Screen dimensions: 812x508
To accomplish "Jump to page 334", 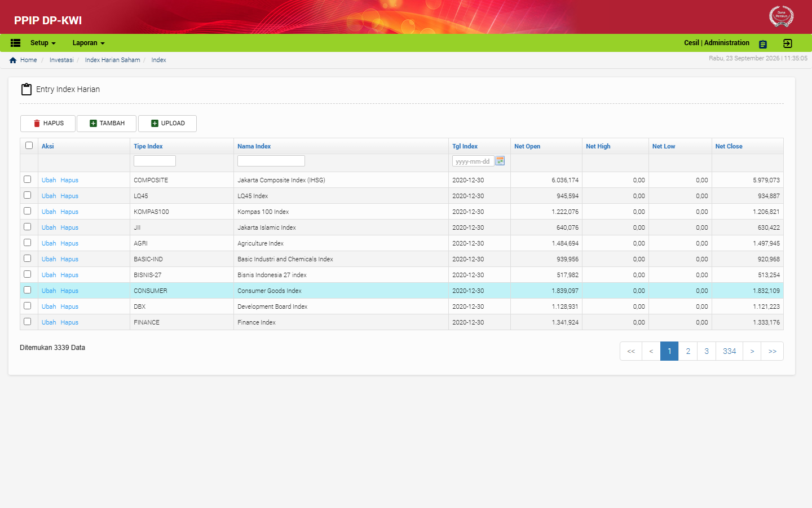I will click(730, 351).
